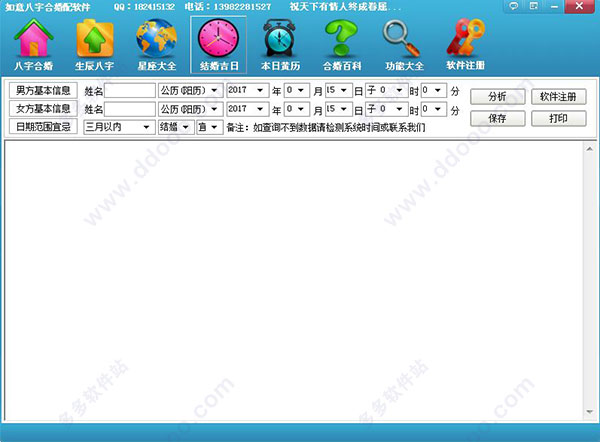Focus the male 姓名 input field
Image resolution: width=600 pixels, height=442 pixels.
pyautogui.click(x=130, y=91)
